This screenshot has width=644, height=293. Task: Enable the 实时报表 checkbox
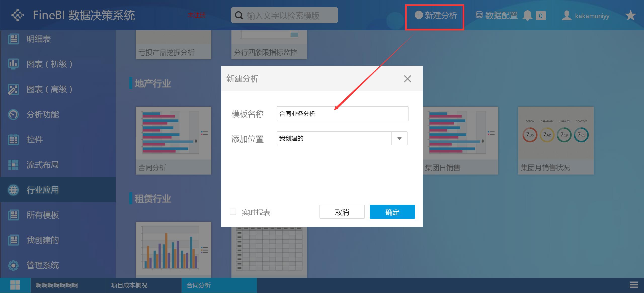233,212
